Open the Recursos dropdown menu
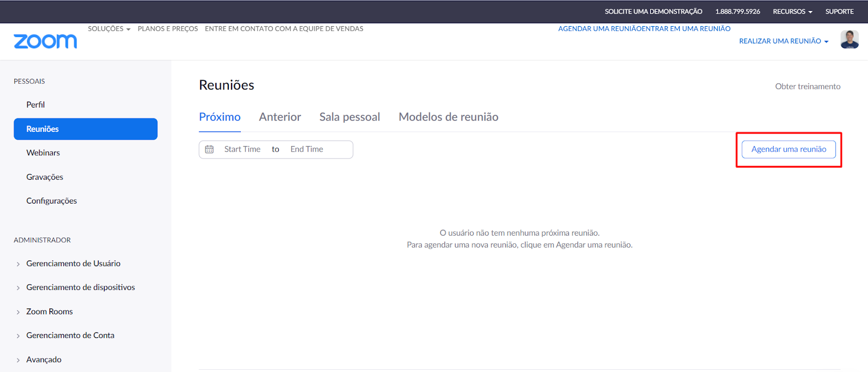The image size is (868, 372). [x=793, y=11]
